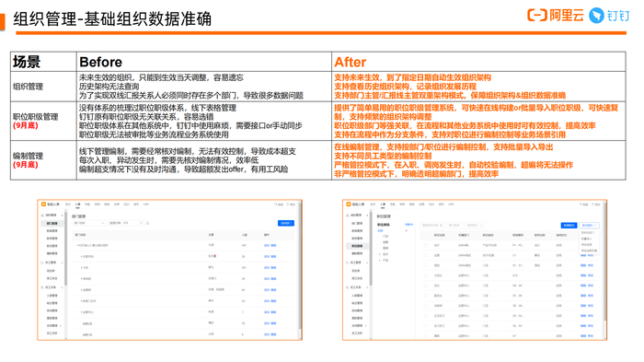Click the orange app logo in the 职位管理 screenshot

pos(349,204)
